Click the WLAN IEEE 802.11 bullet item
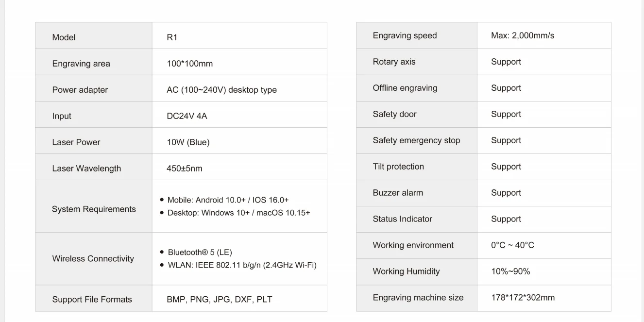The image size is (644, 322). point(238,265)
